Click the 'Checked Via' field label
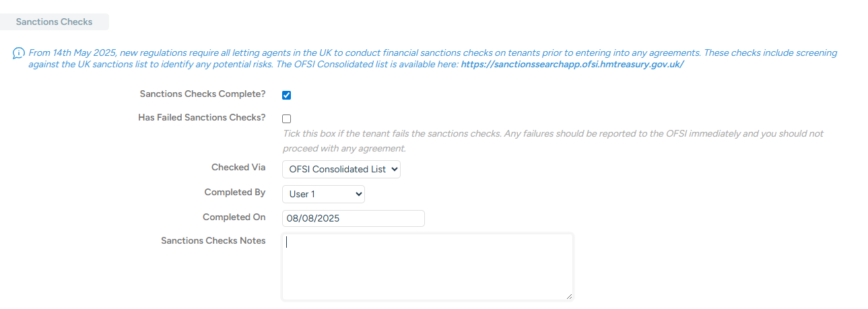This screenshot has height=309, width=868. (x=238, y=168)
